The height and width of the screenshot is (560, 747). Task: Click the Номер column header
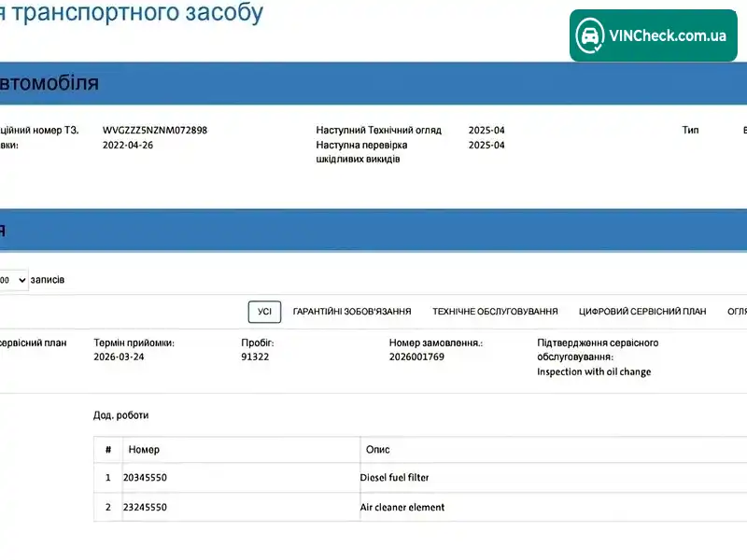point(144,450)
